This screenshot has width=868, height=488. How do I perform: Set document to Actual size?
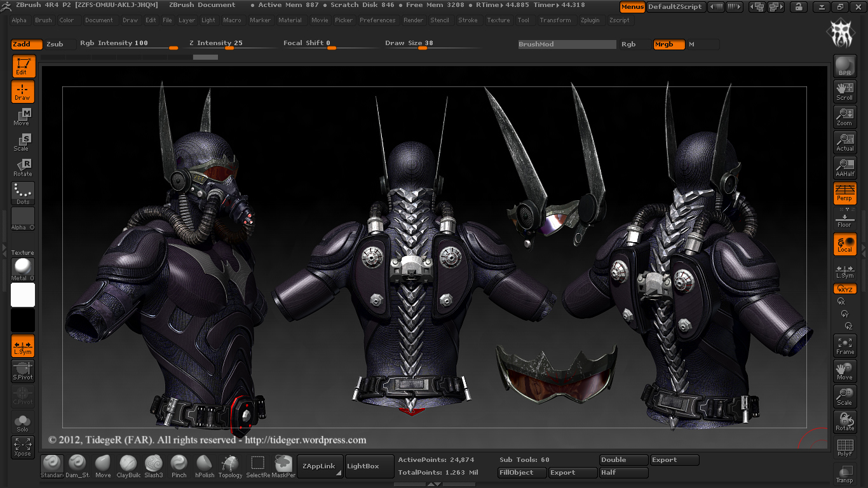pyautogui.click(x=845, y=142)
